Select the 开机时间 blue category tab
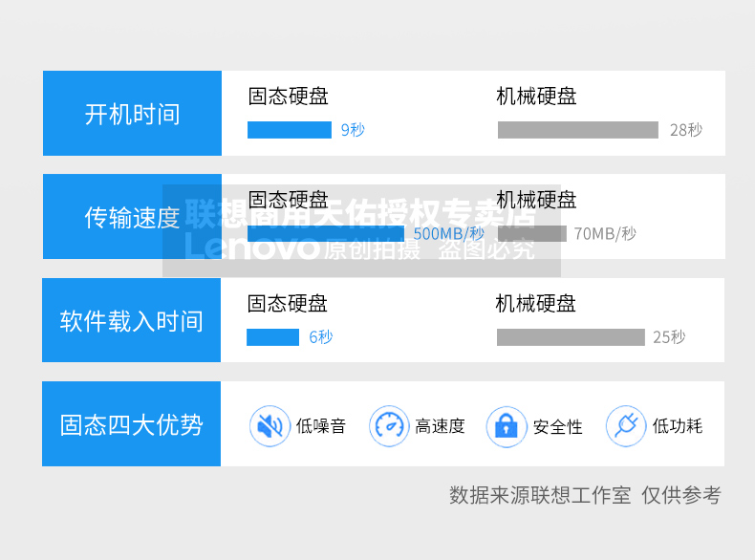This screenshot has height=560, width=755. click(x=132, y=114)
